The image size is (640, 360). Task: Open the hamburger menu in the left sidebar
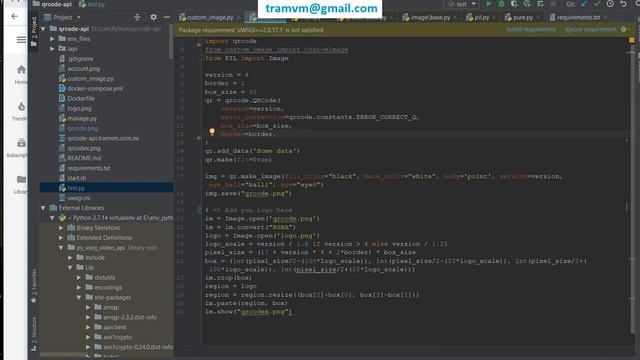click(x=21, y=40)
